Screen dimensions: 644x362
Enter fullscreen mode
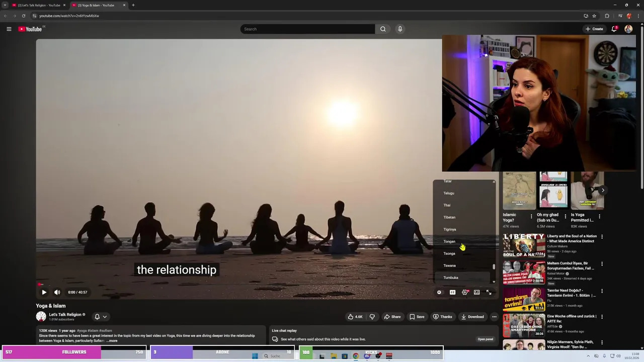[489, 292]
